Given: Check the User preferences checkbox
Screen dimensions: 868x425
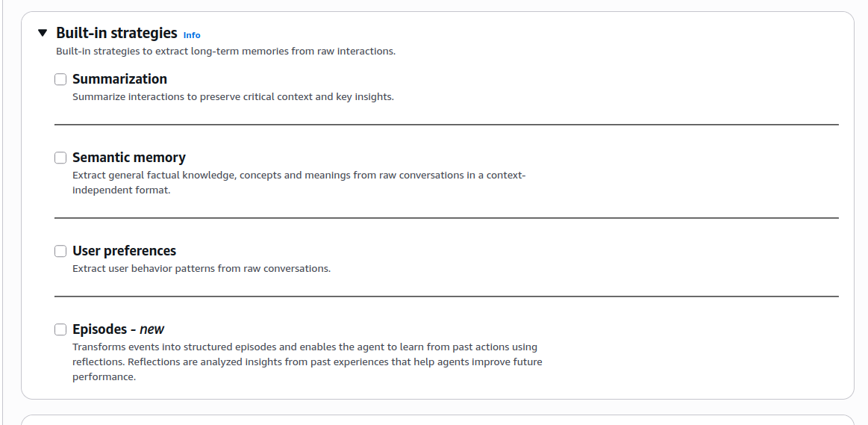Looking at the screenshot, I should click(x=60, y=251).
